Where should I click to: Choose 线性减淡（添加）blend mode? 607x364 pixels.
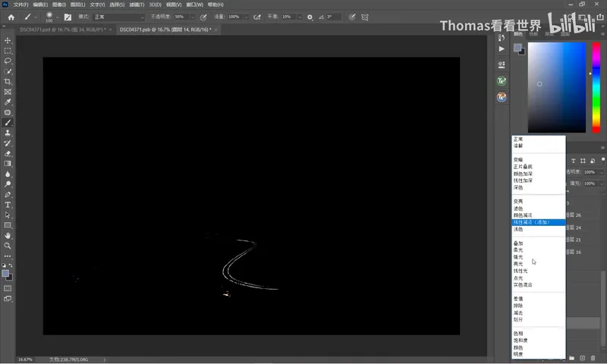click(539, 222)
